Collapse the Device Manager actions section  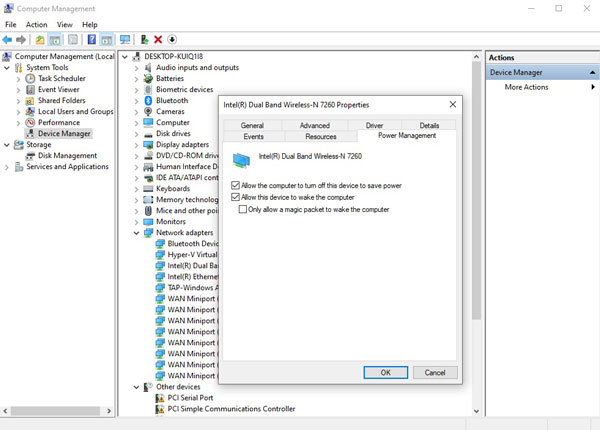[x=592, y=72]
